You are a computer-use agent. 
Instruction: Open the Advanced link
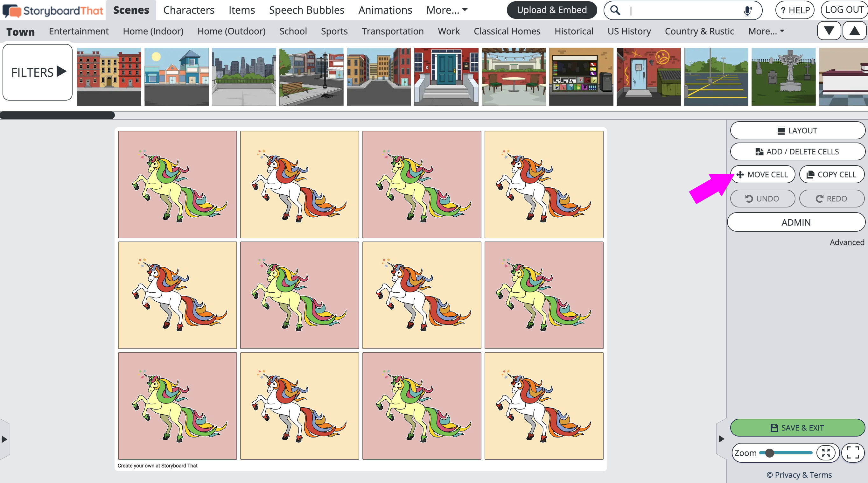pyautogui.click(x=847, y=242)
